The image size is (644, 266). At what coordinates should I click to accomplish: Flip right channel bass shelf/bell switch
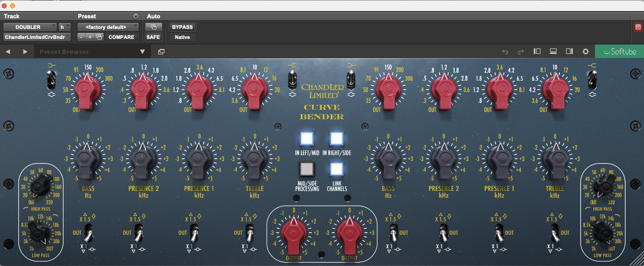[351, 79]
